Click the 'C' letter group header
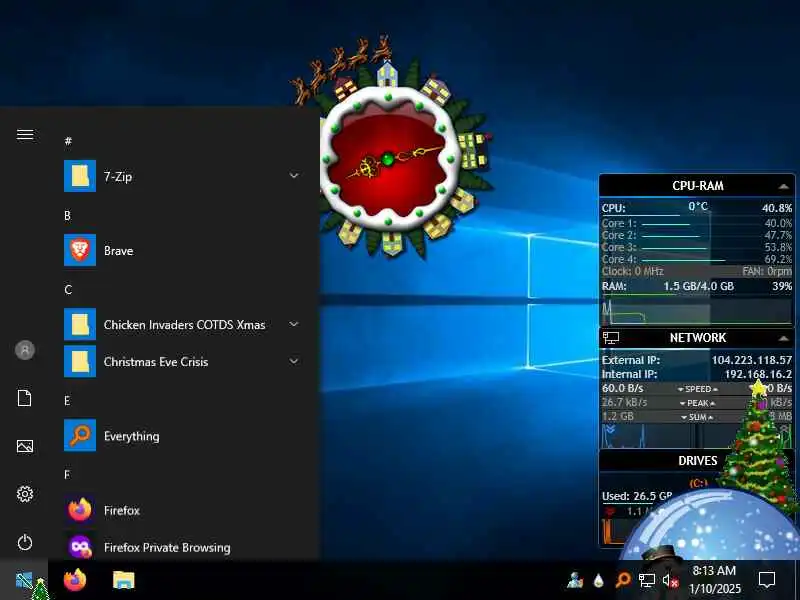Viewport: 800px width, 600px height. [x=68, y=290]
